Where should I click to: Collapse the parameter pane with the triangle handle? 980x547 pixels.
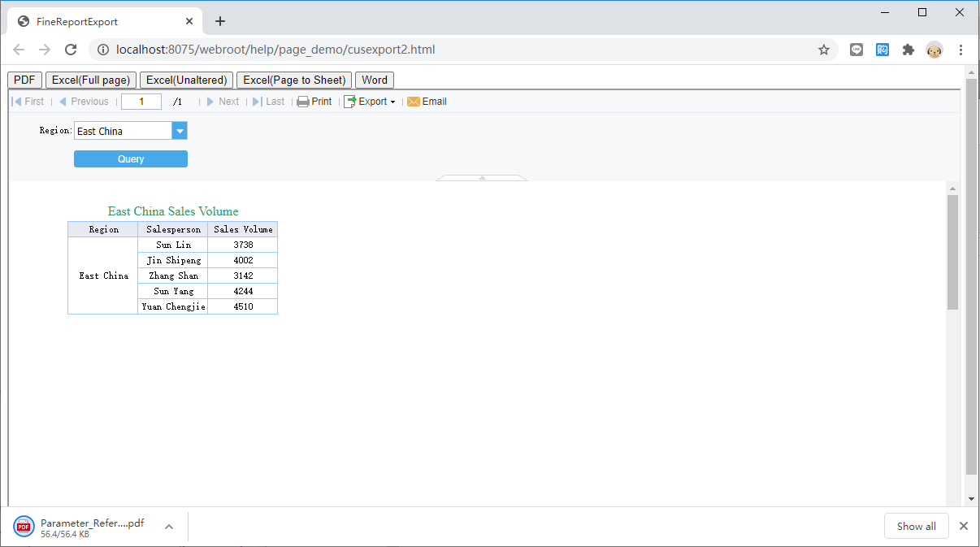click(x=482, y=177)
